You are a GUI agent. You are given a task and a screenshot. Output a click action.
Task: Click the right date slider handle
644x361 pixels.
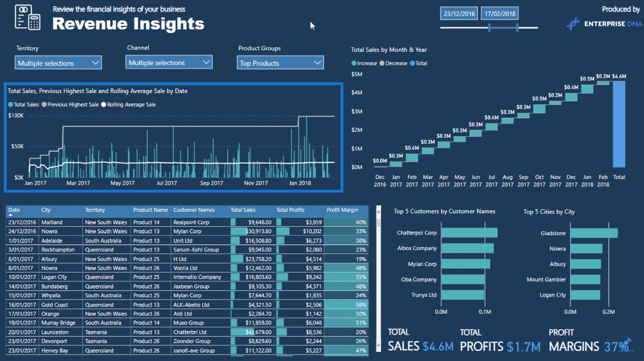(517, 28)
